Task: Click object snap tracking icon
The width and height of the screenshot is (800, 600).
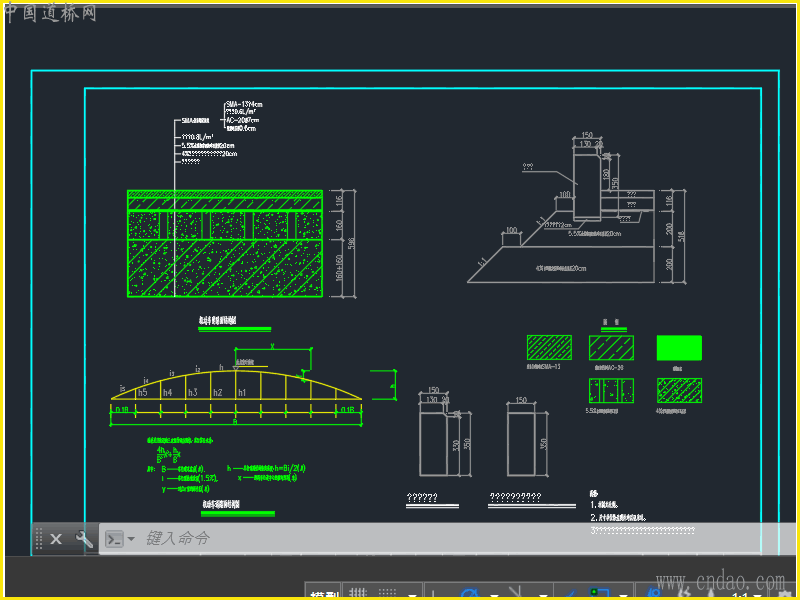Action: point(572,594)
